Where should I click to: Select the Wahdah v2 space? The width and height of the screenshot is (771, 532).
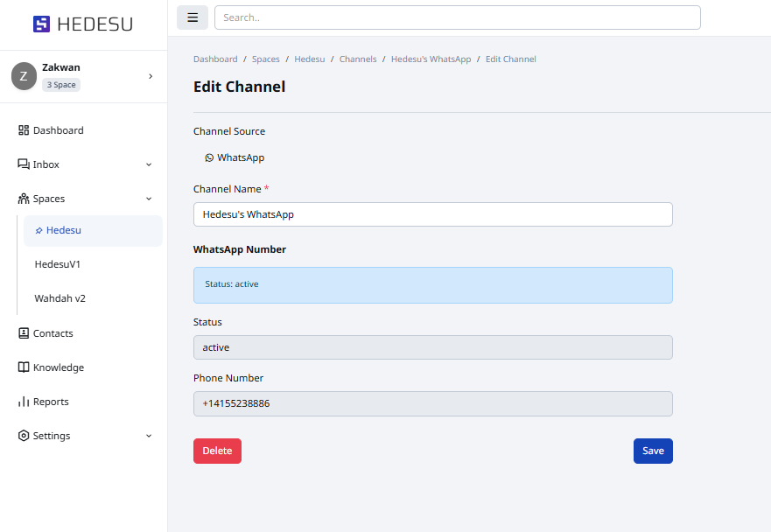(60, 298)
